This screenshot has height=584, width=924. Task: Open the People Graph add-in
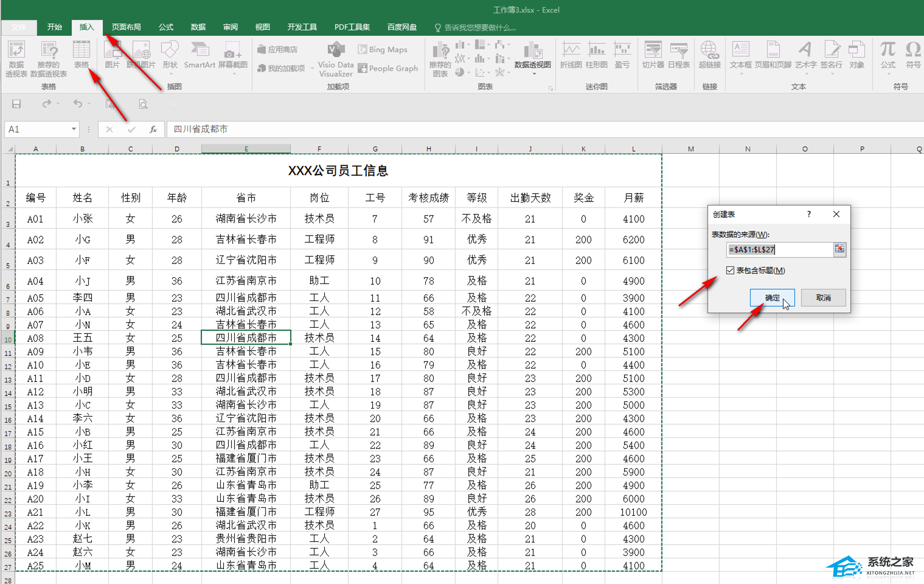pyautogui.click(x=387, y=68)
